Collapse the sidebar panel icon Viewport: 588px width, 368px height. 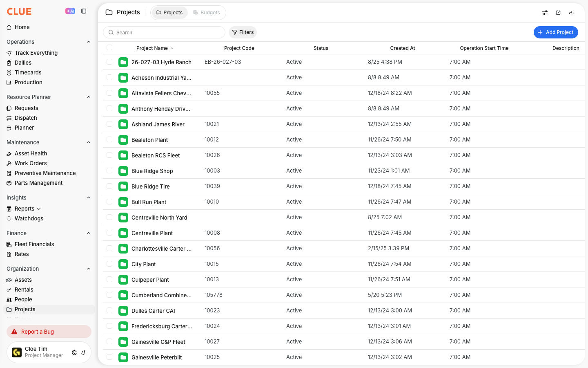pyautogui.click(x=84, y=11)
